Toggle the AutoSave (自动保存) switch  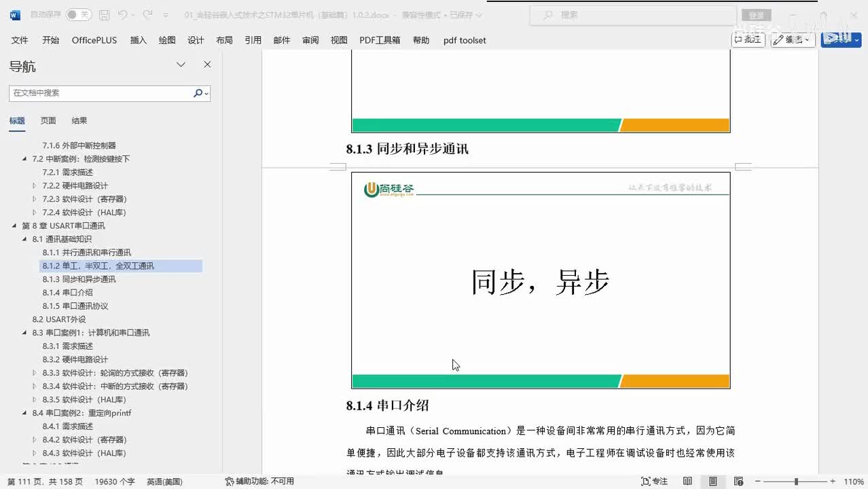click(79, 14)
